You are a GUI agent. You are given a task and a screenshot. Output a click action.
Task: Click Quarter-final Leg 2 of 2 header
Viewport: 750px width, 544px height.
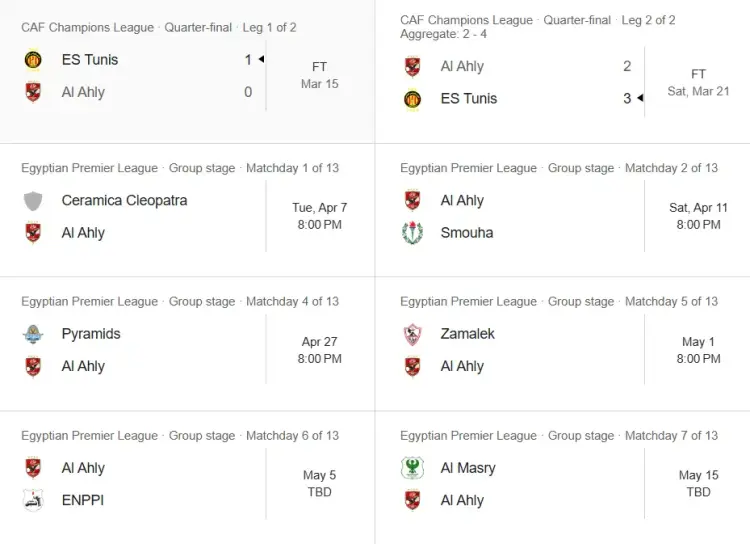(x=538, y=20)
